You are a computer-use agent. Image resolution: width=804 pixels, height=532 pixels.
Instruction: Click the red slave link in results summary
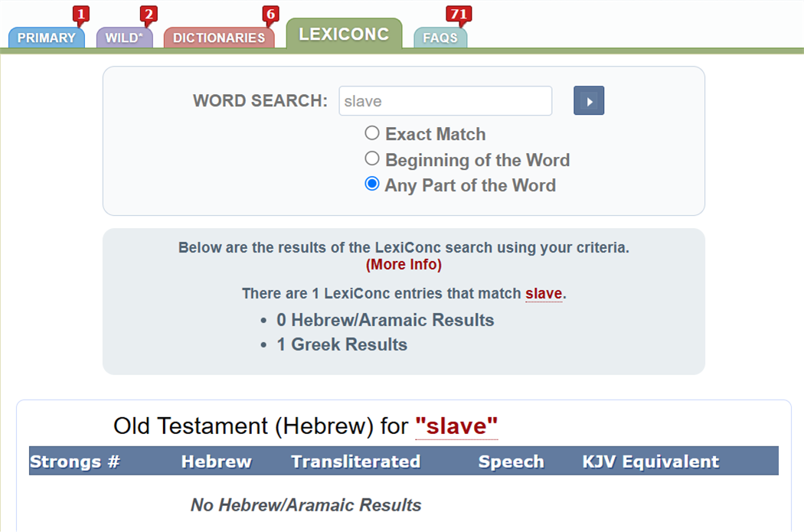point(544,293)
